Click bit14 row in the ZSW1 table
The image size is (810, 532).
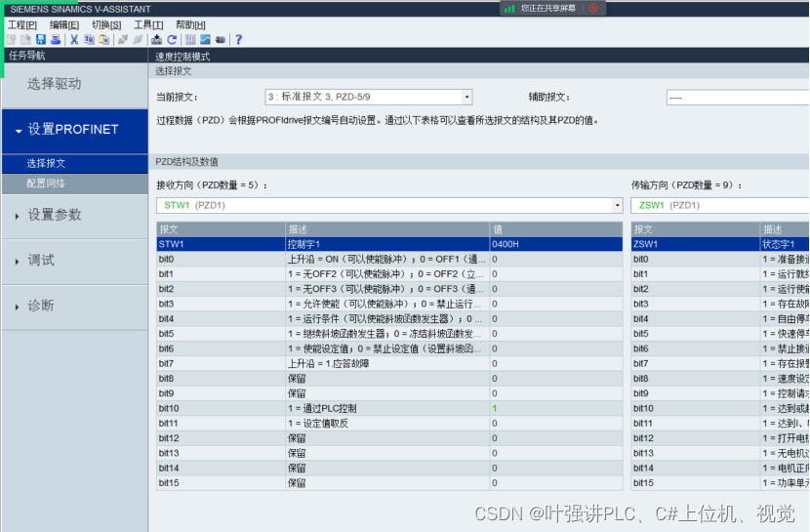click(x=720, y=469)
